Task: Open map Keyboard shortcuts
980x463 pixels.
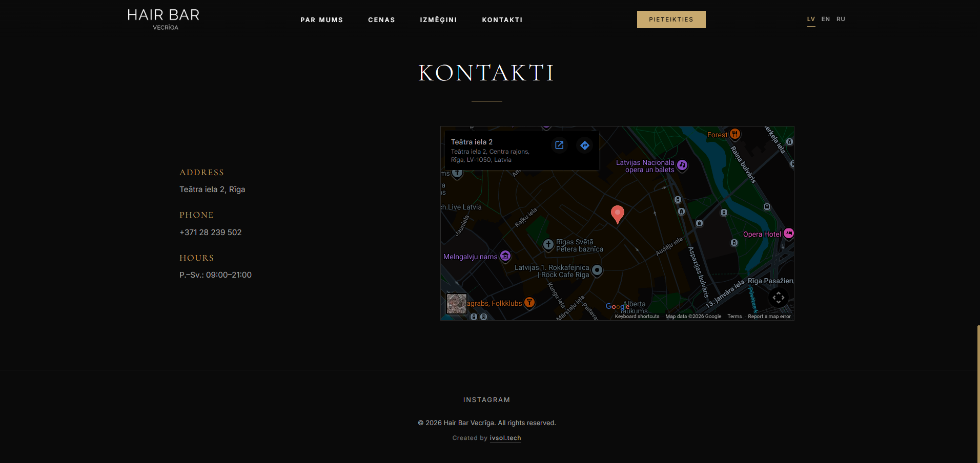Action: coord(637,317)
